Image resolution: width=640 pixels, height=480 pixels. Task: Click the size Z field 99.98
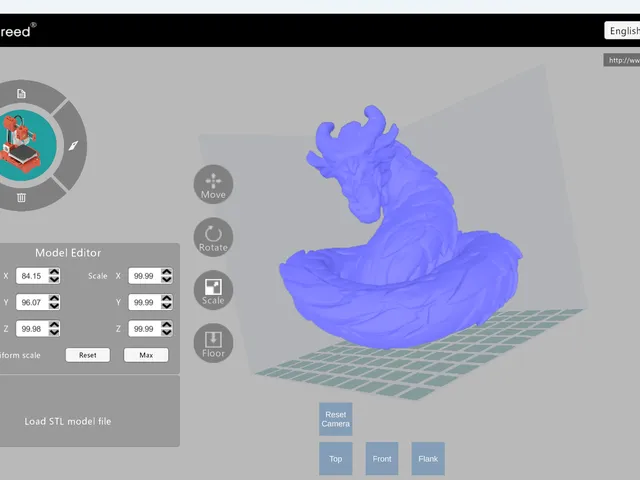(32, 329)
